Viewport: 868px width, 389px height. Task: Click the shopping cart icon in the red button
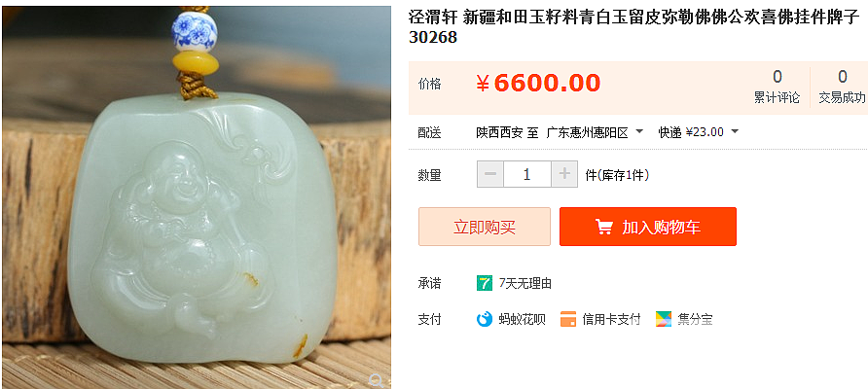click(x=604, y=227)
